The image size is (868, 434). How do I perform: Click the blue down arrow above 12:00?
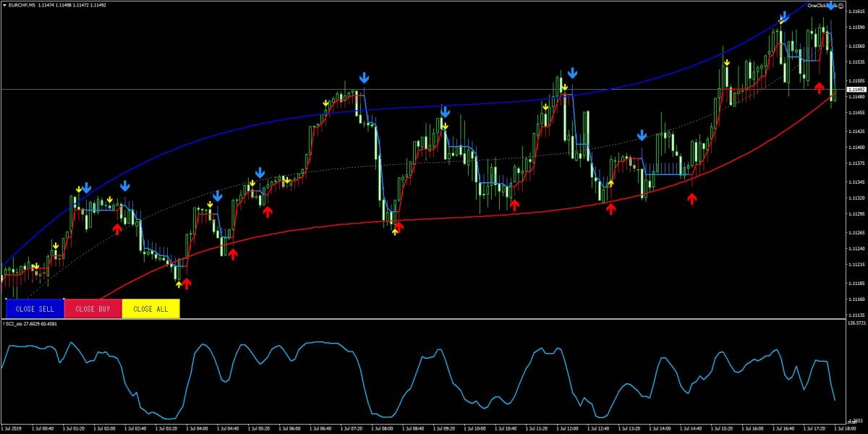[x=572, y=73]
